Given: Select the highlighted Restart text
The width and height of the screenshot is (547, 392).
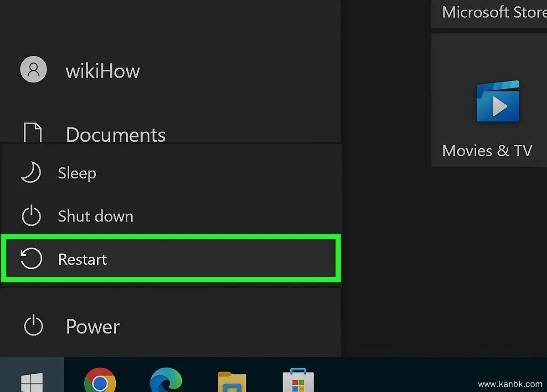Looking at the screenshot, I should [x=83, y=259].
